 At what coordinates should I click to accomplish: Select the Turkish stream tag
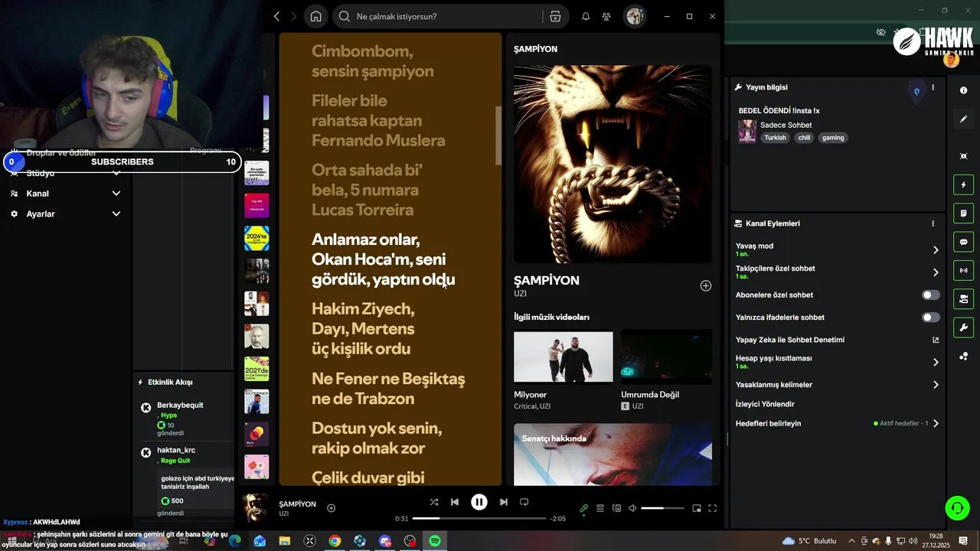[x=775, y=138]
